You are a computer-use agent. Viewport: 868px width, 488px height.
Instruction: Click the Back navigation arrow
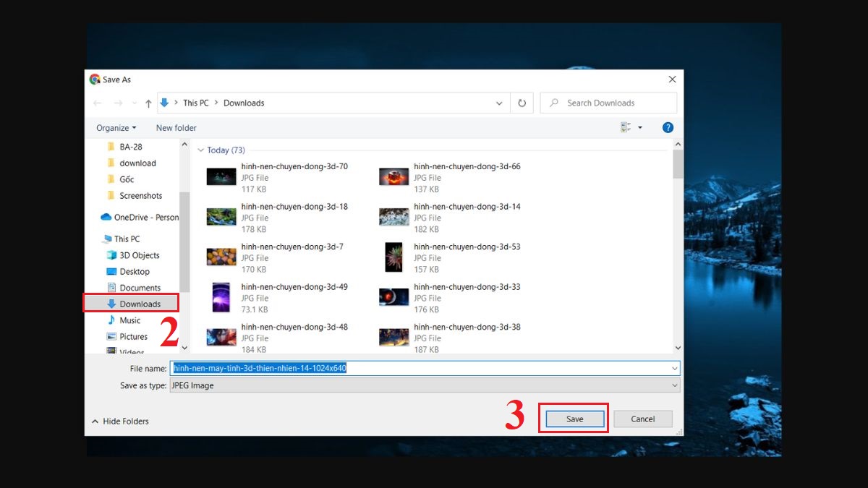pos(98,103)
